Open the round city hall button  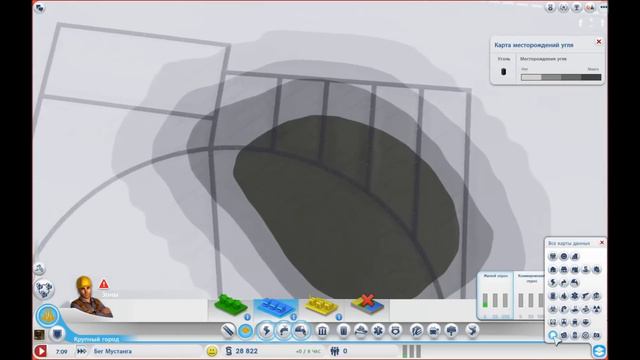pos(48,316)
